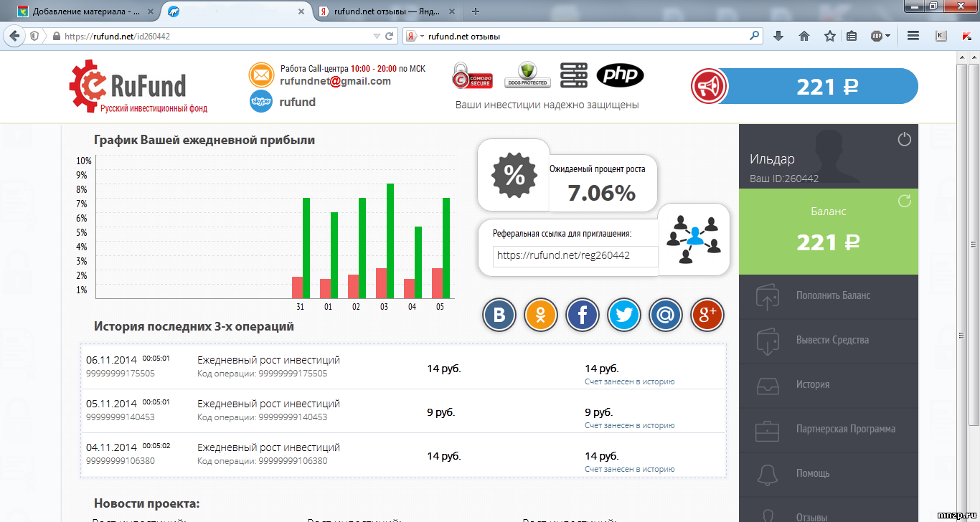Show bookmarks list icon in toolbar
Viewport: 980px width, 522px height.
pos(852,36)
